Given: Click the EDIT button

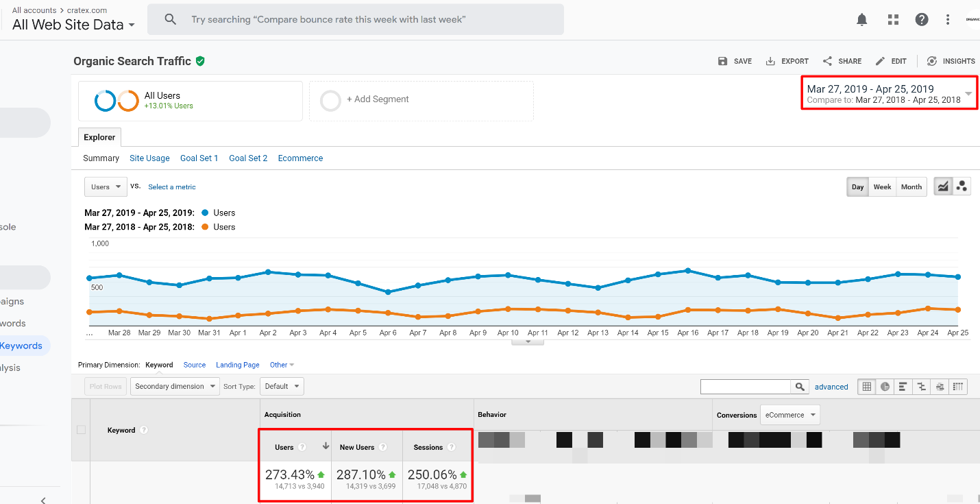Looking at the screenshot, I should tap(891, 61).
